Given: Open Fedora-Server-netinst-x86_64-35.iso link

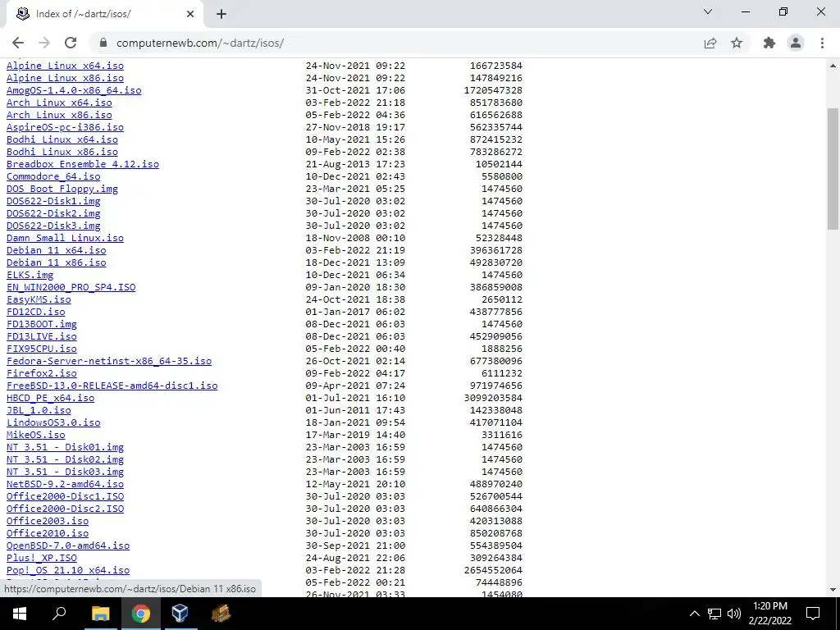Looking at the screenshot, I should 109,361.
